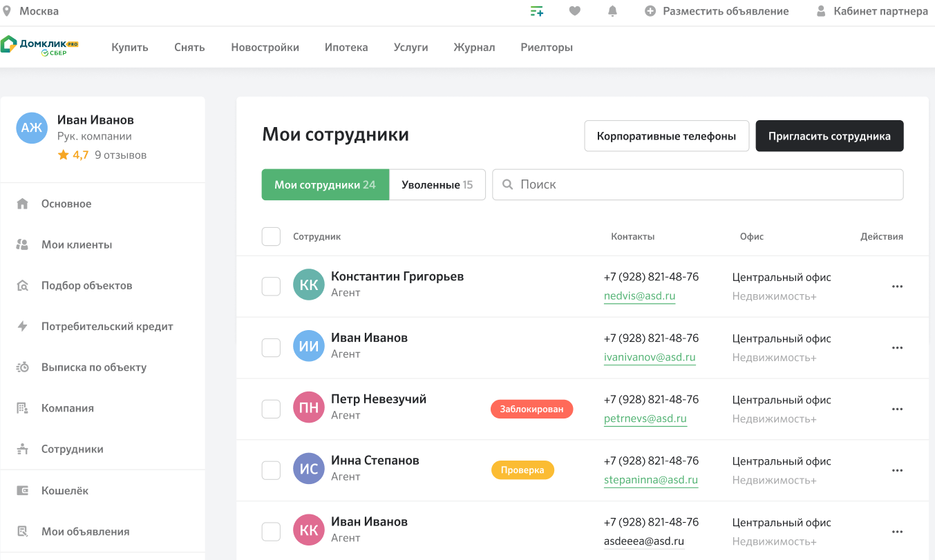Open the Услуги menu item

pyautogui.click(x=410, y=48)
